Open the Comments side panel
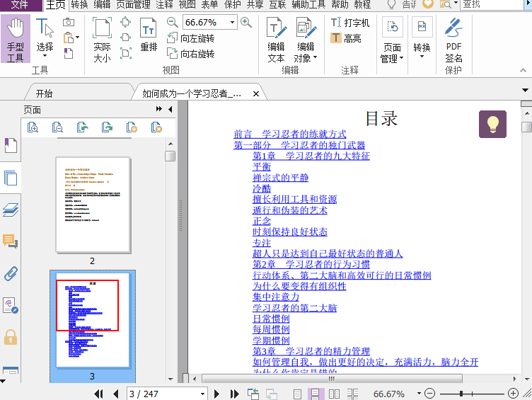 click(10, 241)
